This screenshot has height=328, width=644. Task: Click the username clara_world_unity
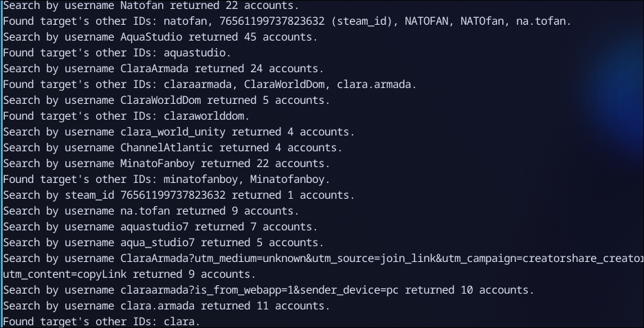(x=173, y=132)
